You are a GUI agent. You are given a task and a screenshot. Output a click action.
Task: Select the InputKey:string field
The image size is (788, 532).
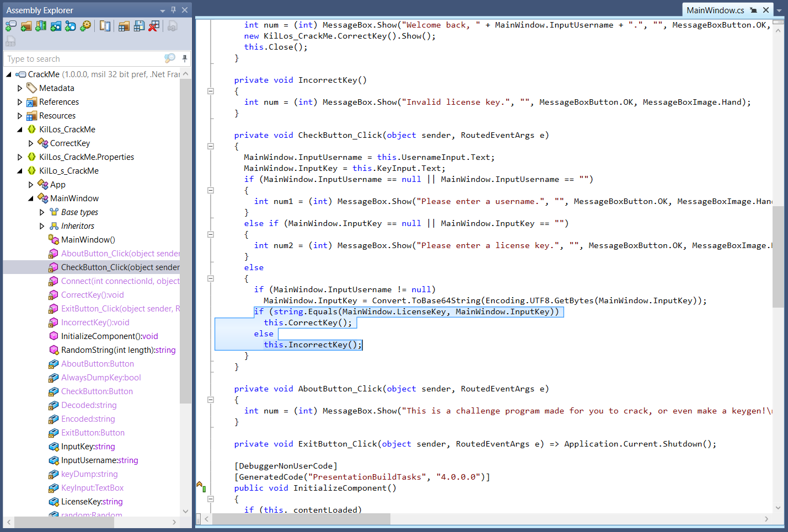pos(88,447)
